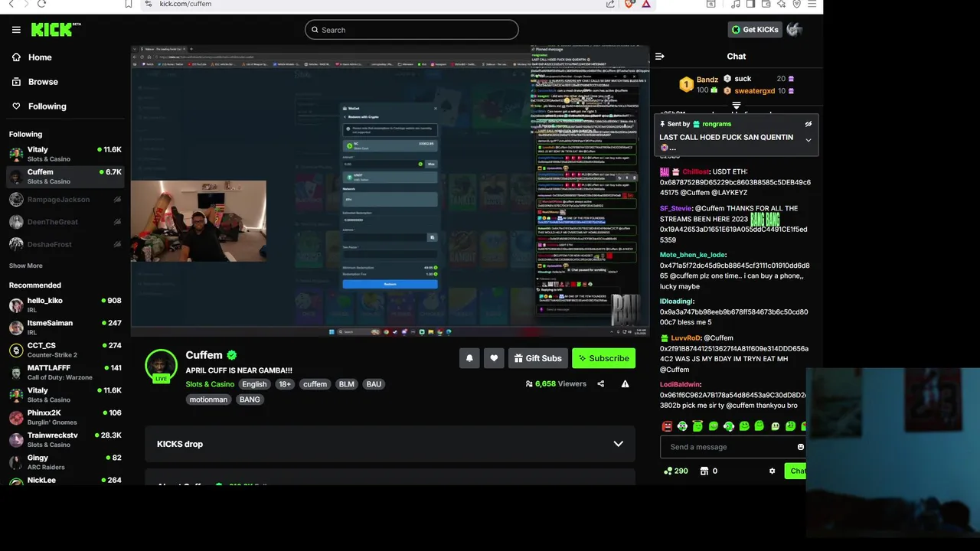Insert the red angry emote
980x551 pixels.
(x=667, y=426)
